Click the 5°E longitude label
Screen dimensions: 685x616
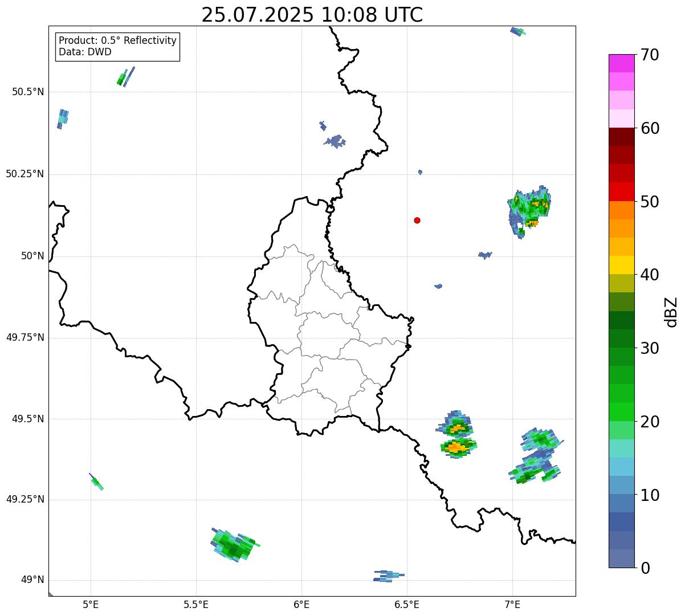(91, 604)
